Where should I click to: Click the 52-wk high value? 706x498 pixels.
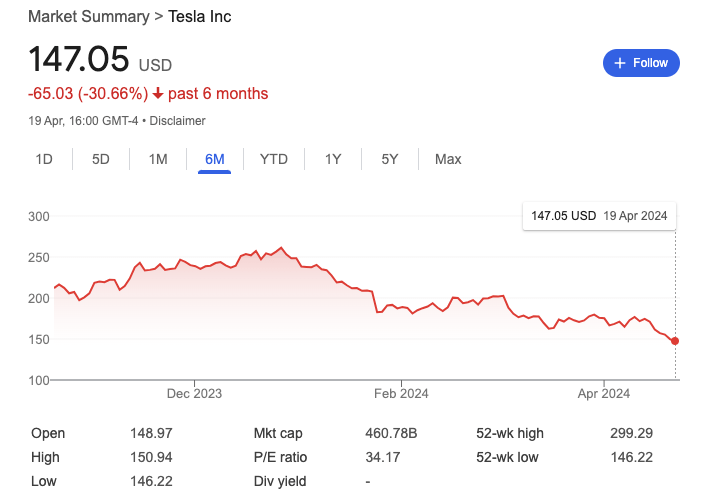coord(631,434)
